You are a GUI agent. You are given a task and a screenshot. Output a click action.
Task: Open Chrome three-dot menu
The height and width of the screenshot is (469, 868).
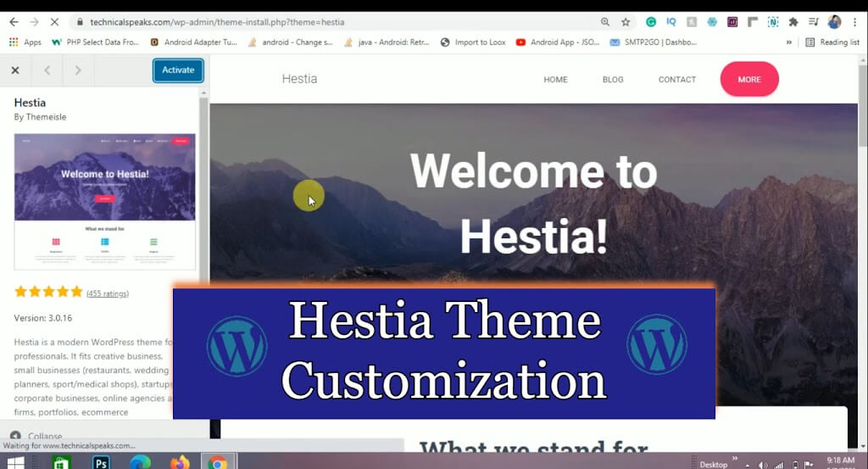click(x=855, y=22)
